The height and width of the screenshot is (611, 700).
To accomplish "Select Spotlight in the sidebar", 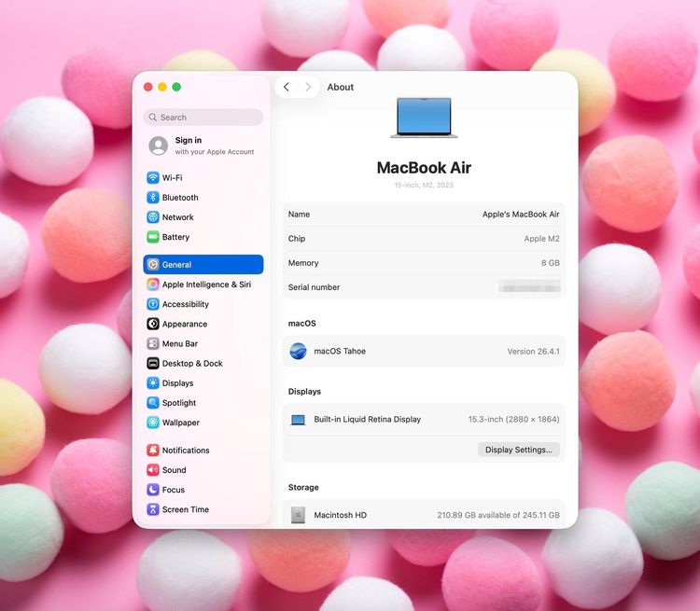I will (x=203, y=403).
